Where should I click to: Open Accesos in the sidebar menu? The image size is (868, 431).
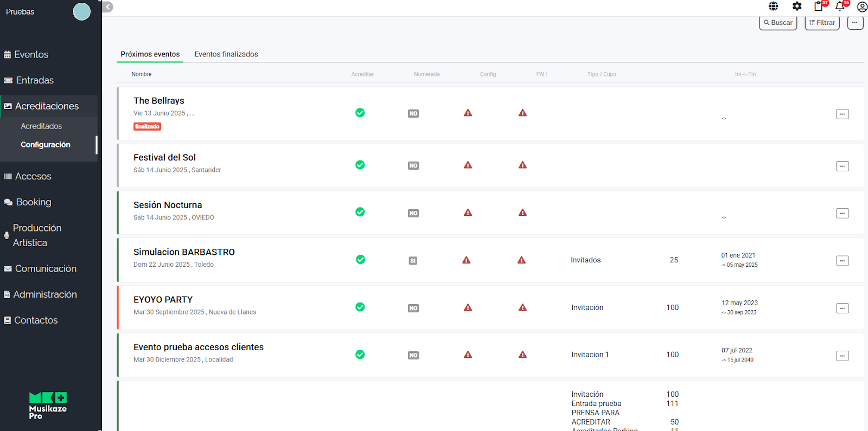[x=33, y=177]
